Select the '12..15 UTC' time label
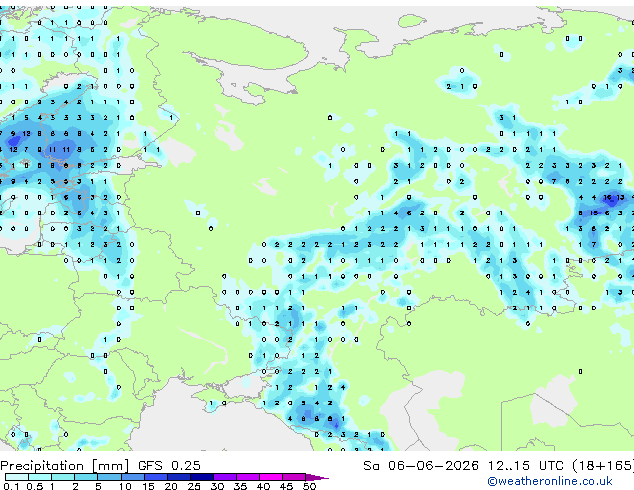 coord(526,465)
